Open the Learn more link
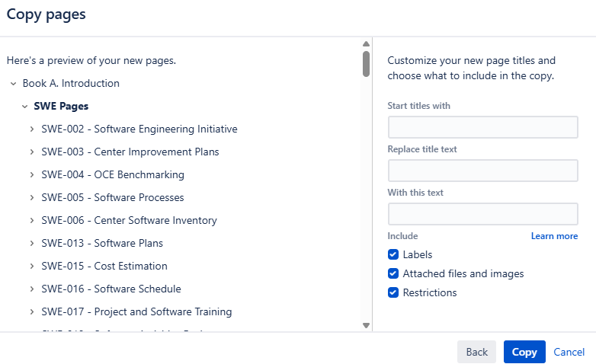Image resolution: width=596 pixels, height=364 pixels. pos(554,236)
